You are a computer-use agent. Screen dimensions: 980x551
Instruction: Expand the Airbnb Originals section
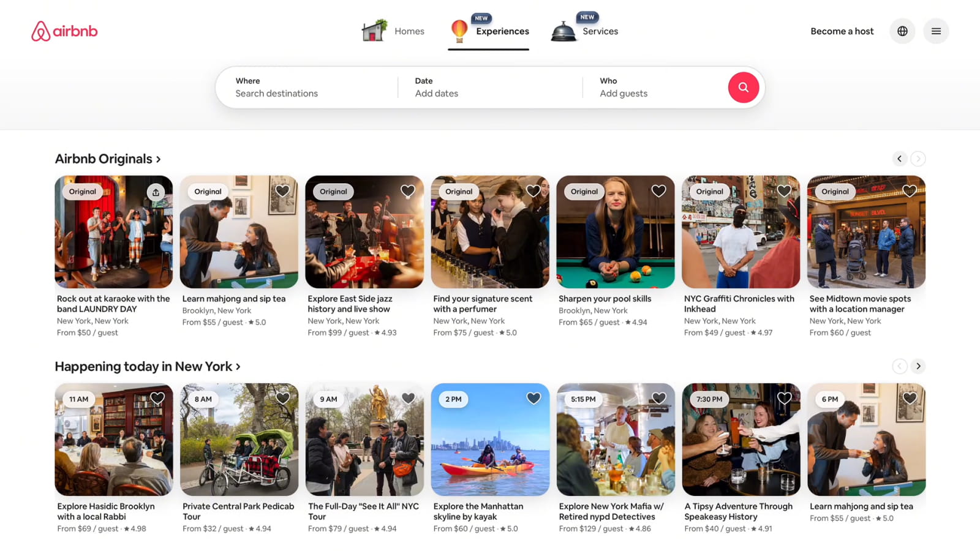pos(108,159)
